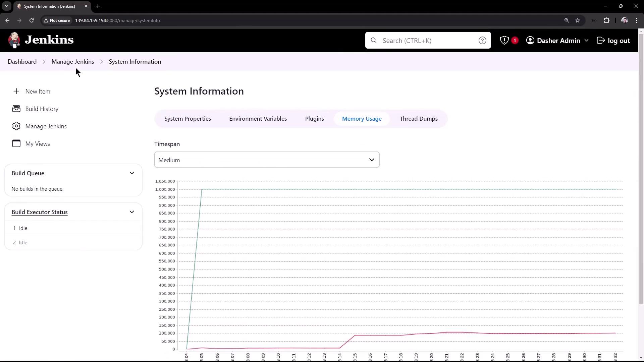Collapse the Build Queue panel

click(x=131, y=173)
